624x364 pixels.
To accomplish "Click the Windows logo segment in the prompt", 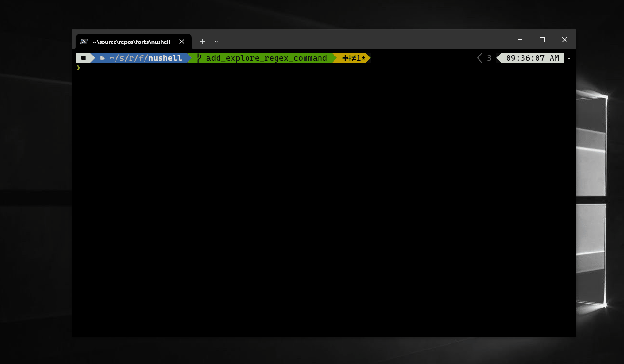I will (x=83, y=58).
